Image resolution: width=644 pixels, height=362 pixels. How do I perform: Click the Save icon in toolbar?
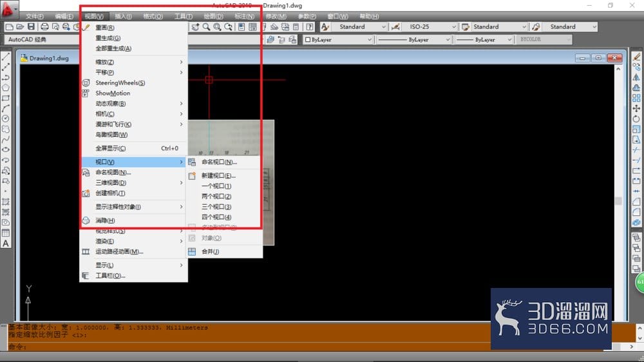click(x=31, y=26)
